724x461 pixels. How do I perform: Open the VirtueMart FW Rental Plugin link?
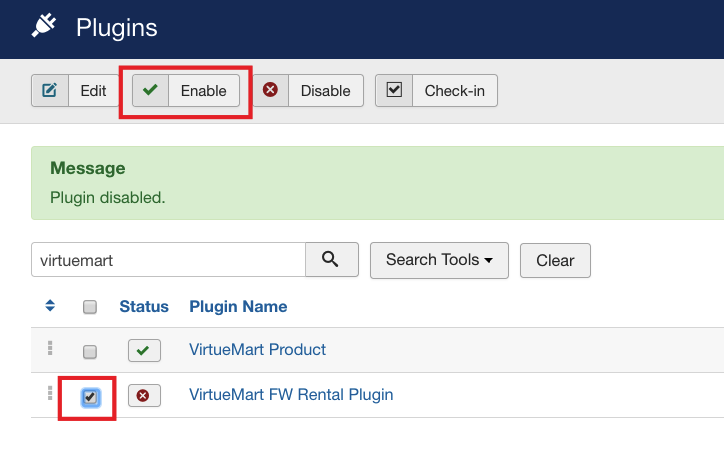pos(291,395)
